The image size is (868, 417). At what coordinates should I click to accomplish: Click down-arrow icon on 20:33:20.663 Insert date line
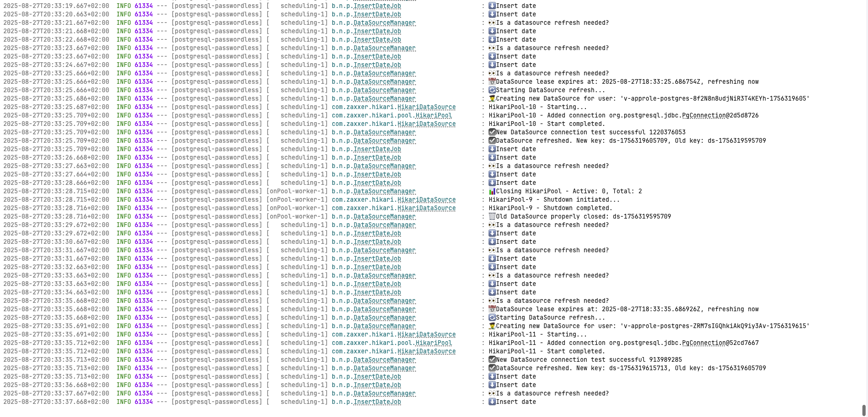[492, 14]
